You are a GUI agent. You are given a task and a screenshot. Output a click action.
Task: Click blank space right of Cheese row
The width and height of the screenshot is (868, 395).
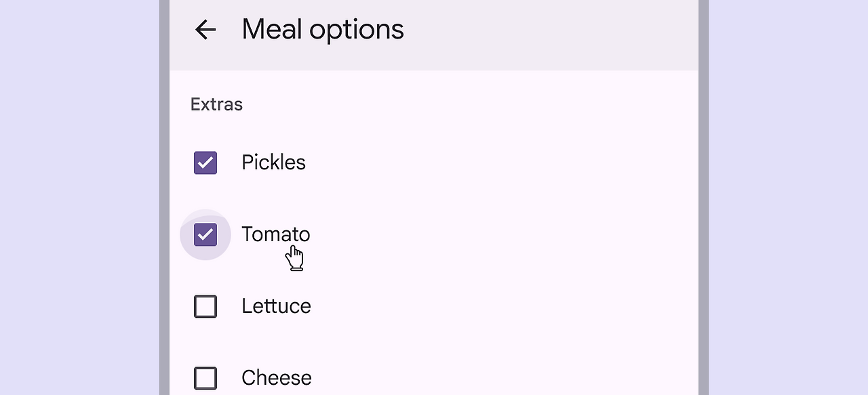[x=502, y=378]
